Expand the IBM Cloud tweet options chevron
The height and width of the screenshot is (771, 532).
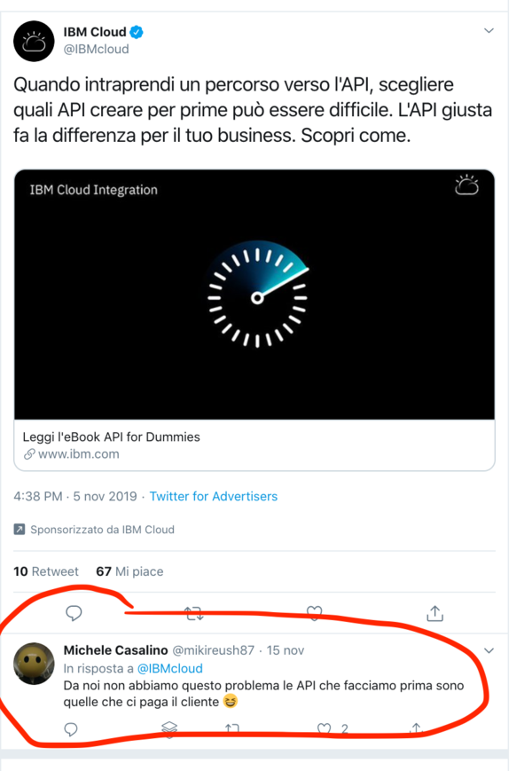[489, 30]
